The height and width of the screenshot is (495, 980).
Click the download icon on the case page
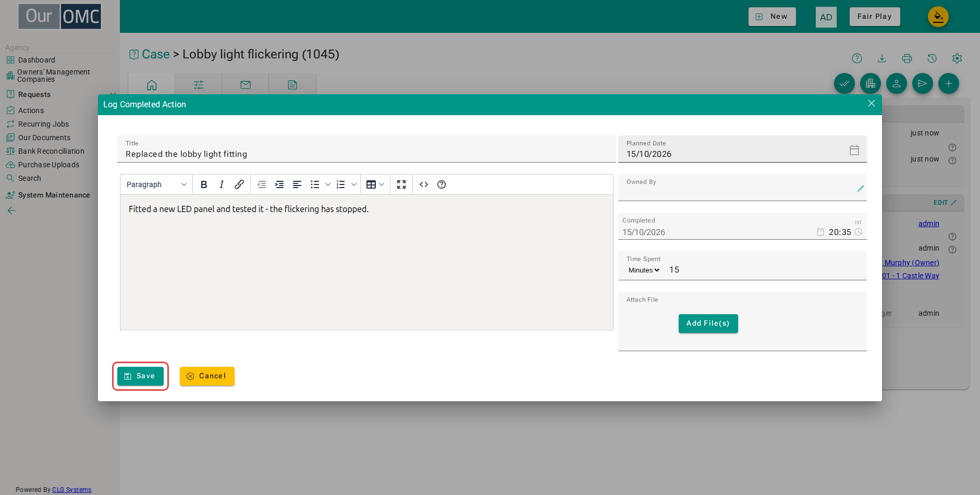pos(882,58)
